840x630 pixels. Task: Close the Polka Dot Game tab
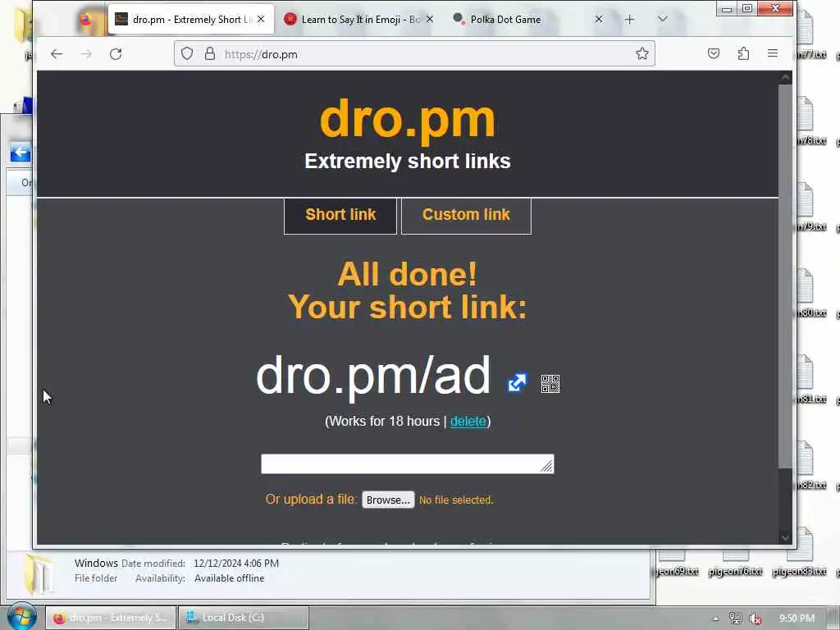599,20
